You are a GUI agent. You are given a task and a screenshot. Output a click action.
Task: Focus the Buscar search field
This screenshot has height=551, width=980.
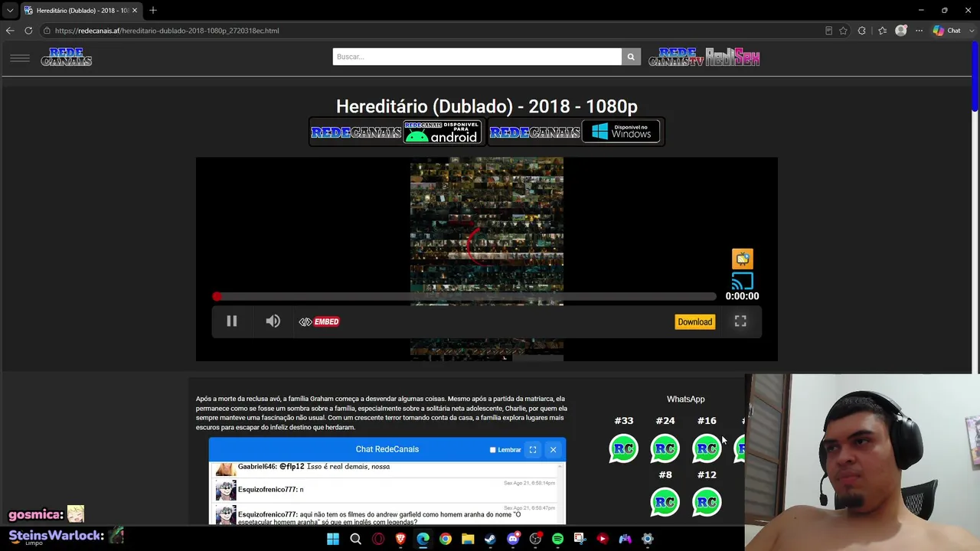[477, 57]
